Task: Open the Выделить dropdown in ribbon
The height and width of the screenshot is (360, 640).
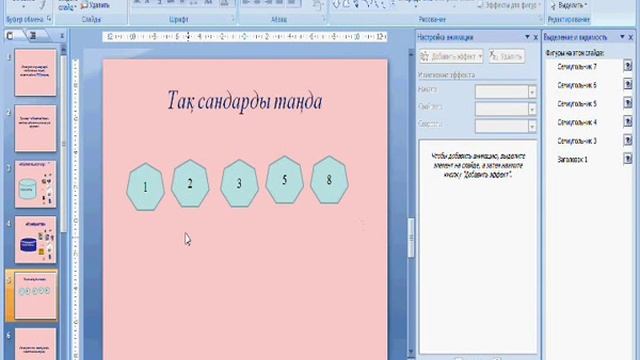Action: click(x=569, y=5)
